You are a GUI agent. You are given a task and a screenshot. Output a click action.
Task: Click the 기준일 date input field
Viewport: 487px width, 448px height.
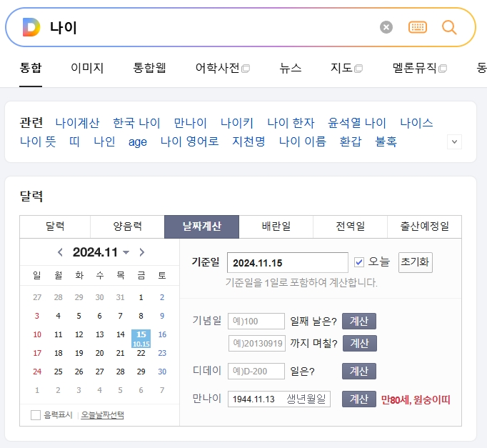tap(288, 262)
